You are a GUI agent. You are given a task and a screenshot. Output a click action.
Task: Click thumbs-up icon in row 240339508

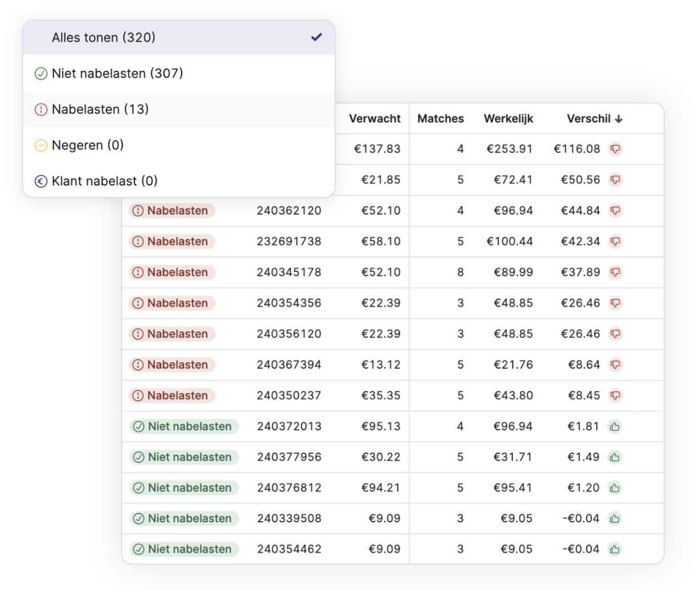coord(615,518)
